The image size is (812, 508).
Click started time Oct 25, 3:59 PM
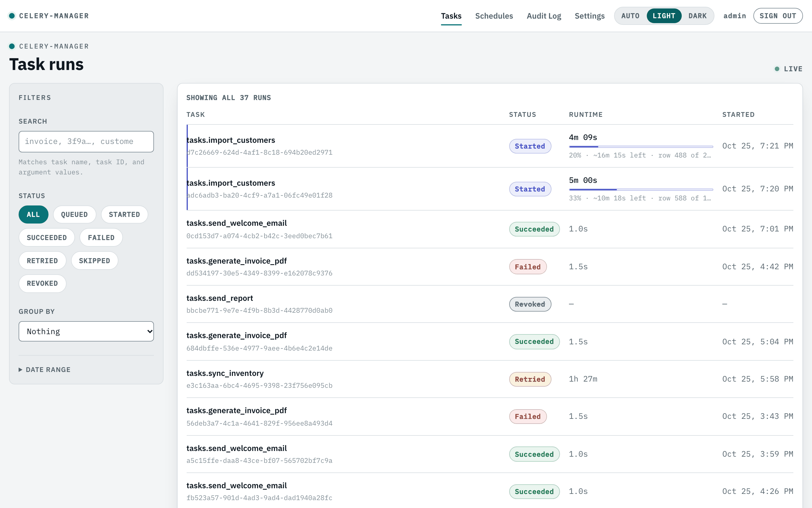point(758,454)
